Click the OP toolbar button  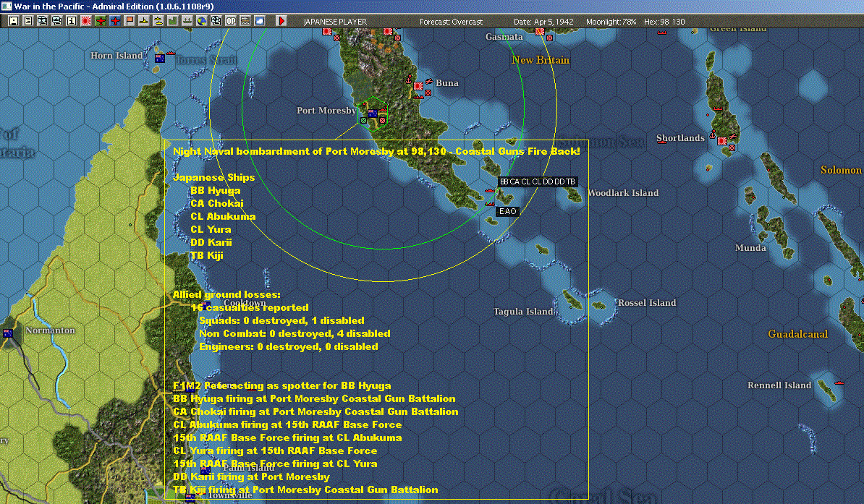230,21
